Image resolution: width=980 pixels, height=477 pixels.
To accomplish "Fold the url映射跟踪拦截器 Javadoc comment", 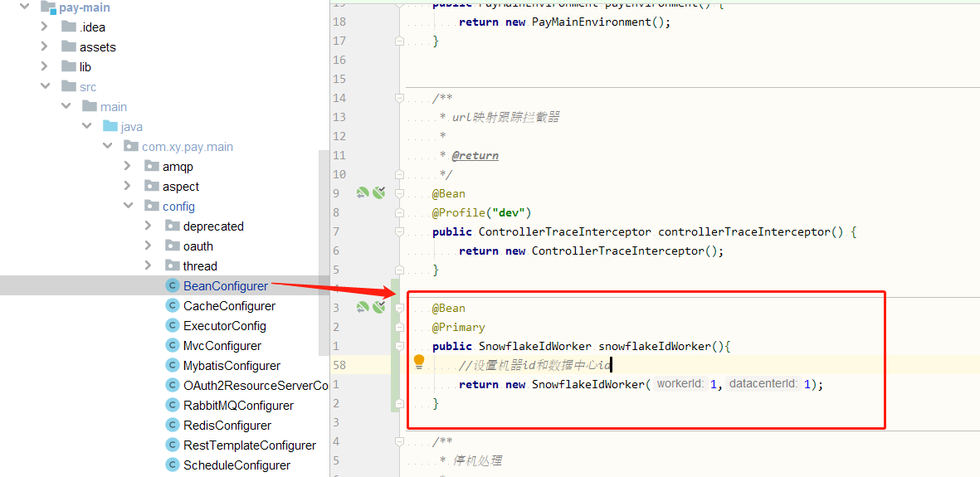I will click(x=399, y=98).
